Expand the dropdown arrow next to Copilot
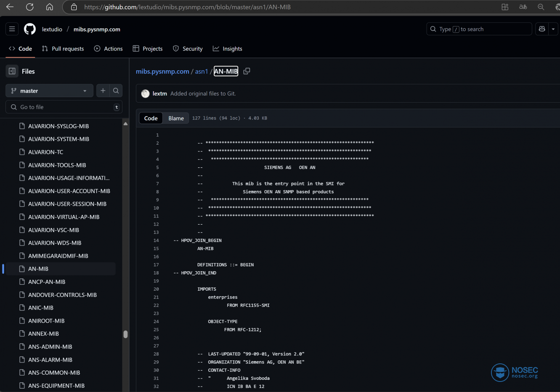560x392 pixels. point(553,29)
